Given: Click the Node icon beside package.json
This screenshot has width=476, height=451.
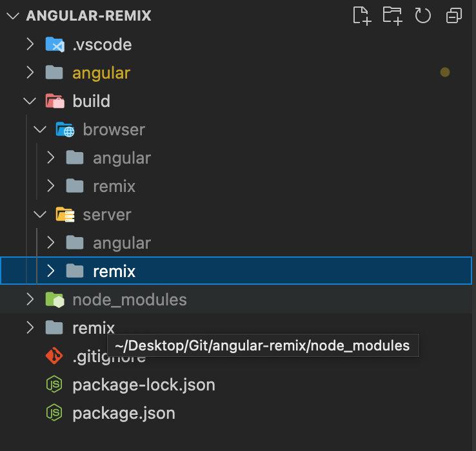Looking at the screenshot, I should point(54,413).
